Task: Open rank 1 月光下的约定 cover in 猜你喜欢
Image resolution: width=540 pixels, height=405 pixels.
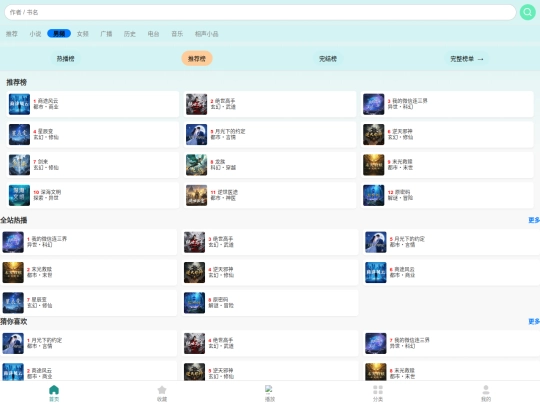Action: 13,343
